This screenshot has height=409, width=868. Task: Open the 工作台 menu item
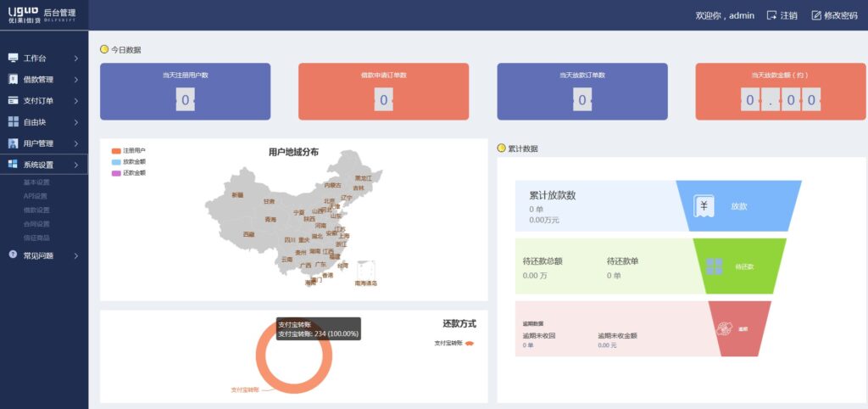point(44,59)
